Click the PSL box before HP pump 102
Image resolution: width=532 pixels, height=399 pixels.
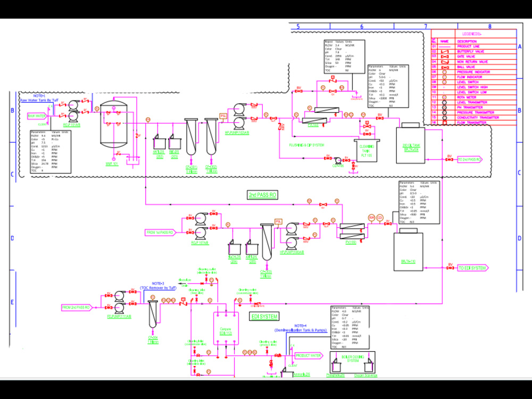click(223, 116)
